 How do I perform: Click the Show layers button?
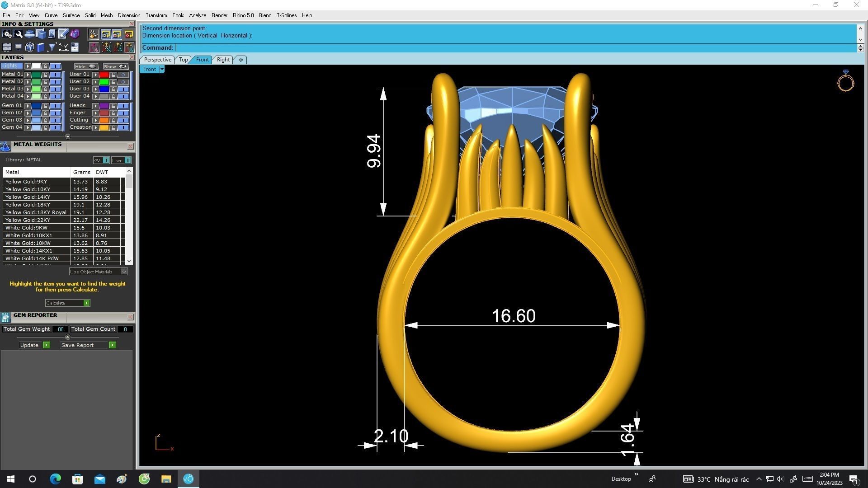(x=116, y=66)
